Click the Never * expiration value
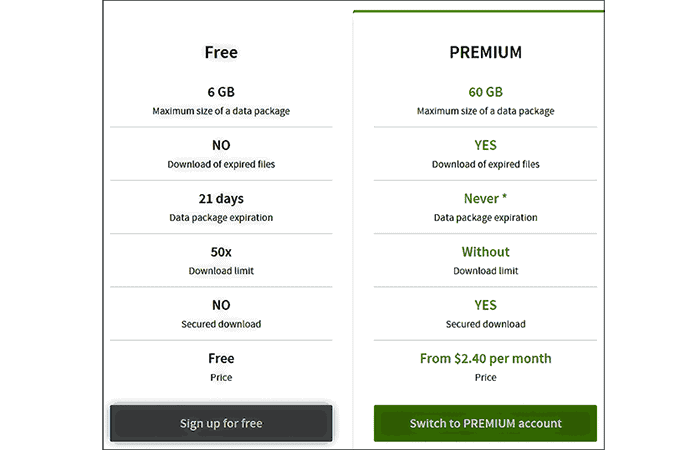700x450 pixels. (485, 198)
